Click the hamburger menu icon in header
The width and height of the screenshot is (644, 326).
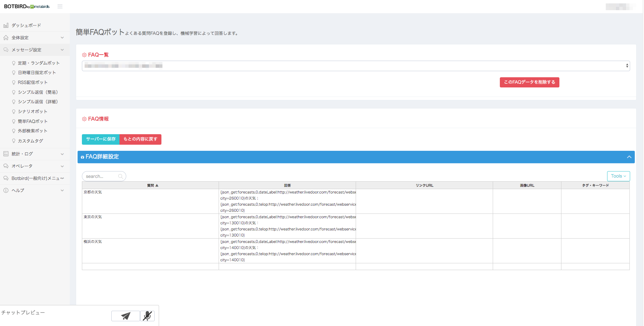pyautogui.click(x=60, y=6)
